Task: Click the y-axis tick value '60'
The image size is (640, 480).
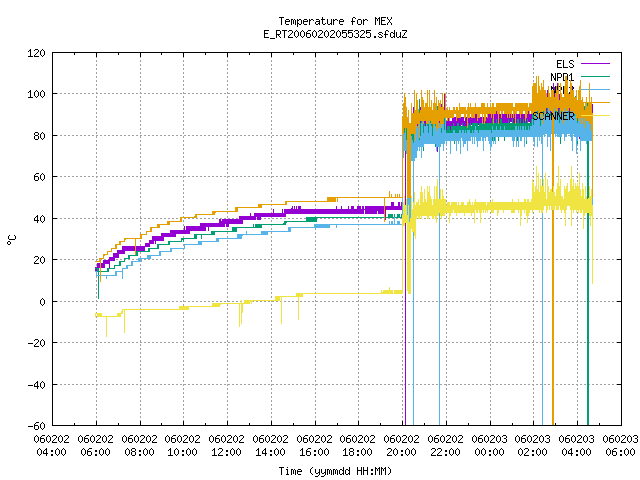Action: tap(39, 177)
